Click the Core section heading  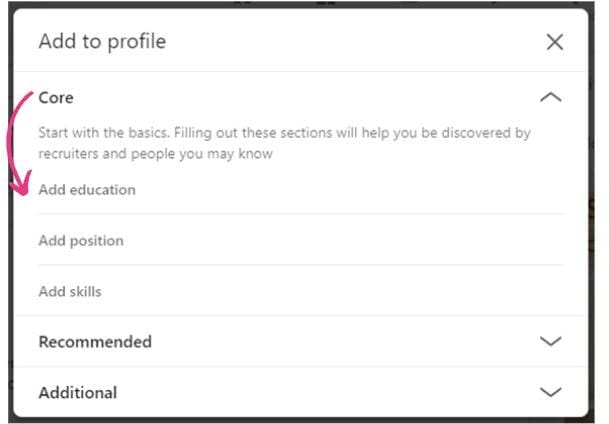pyautogui.click(x=56, y=98)
